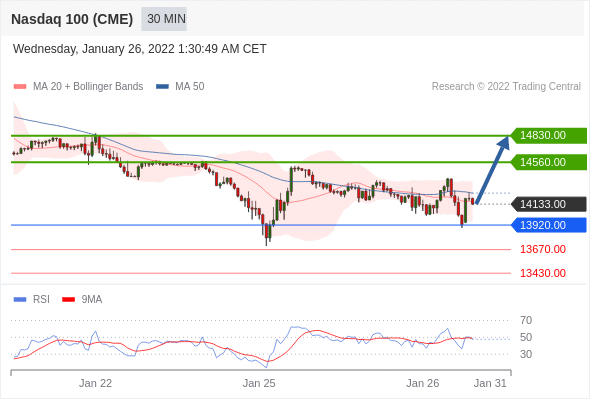Image resolution: width=590 pixels, height=400 pixels.
Task: Click the red 9MA legend swatch
Action: [x=68, y=300]
